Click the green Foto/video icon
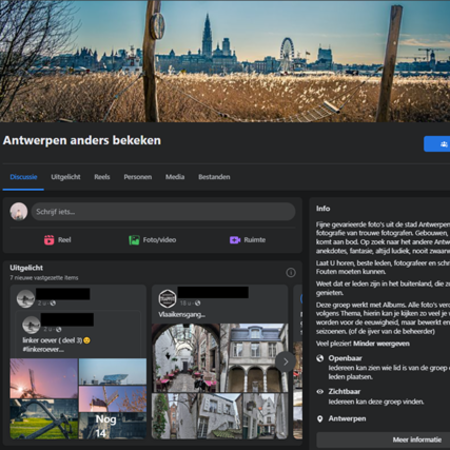The height and width of the screenshot is (450, 450). pyautogui.click(x=134, y=240)
